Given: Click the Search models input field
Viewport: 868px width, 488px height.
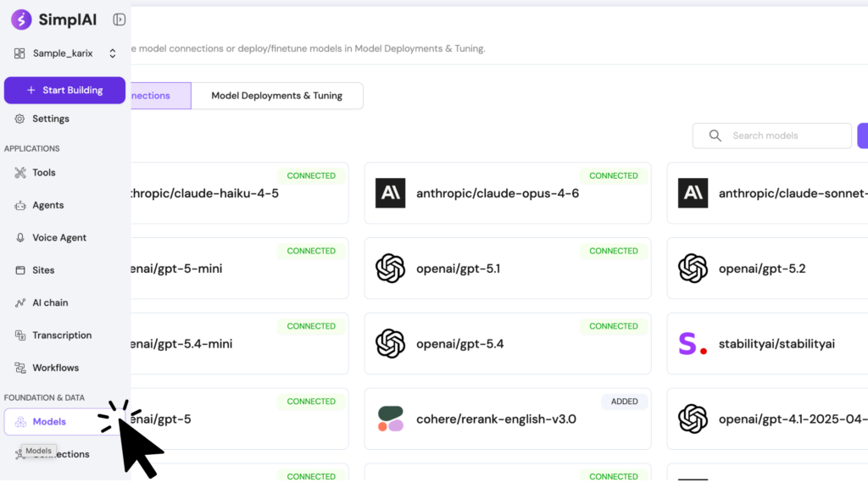Looking at the screenshot, I should pos(771,136).
